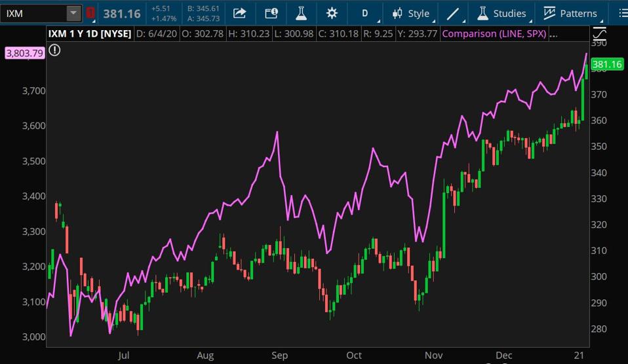Click the Oct label on time axis

click(354, 355)
